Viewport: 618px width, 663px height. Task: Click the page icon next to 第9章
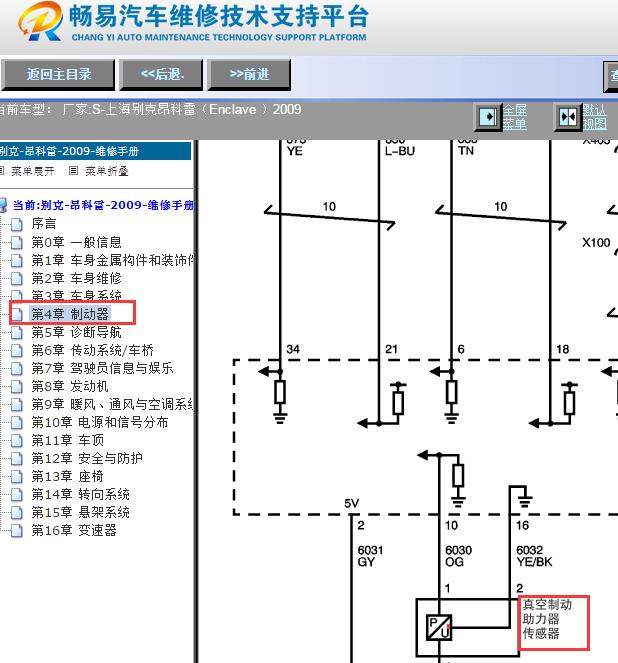(x=16, y=405)
